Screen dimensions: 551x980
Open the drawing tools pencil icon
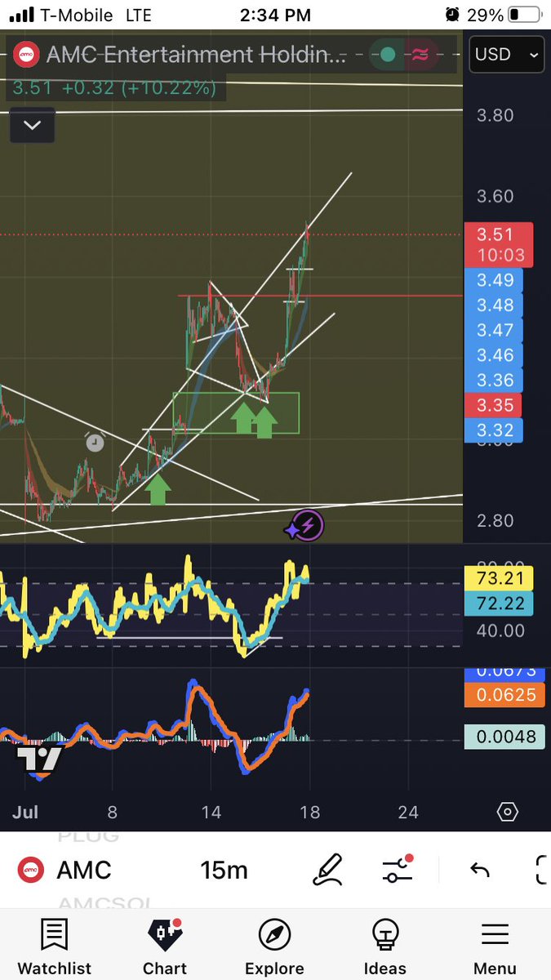pyautogui.click(x=327, y=870)
